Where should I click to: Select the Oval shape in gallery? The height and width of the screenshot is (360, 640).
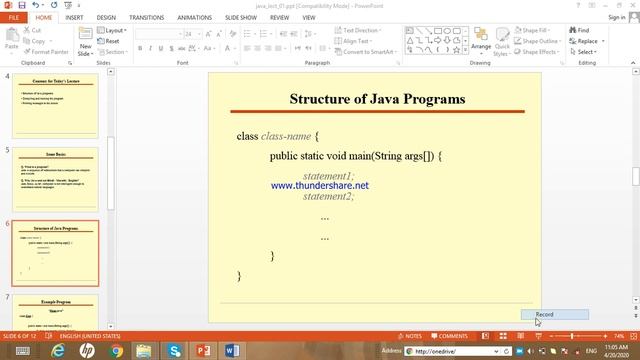click(x=447, y=31)
